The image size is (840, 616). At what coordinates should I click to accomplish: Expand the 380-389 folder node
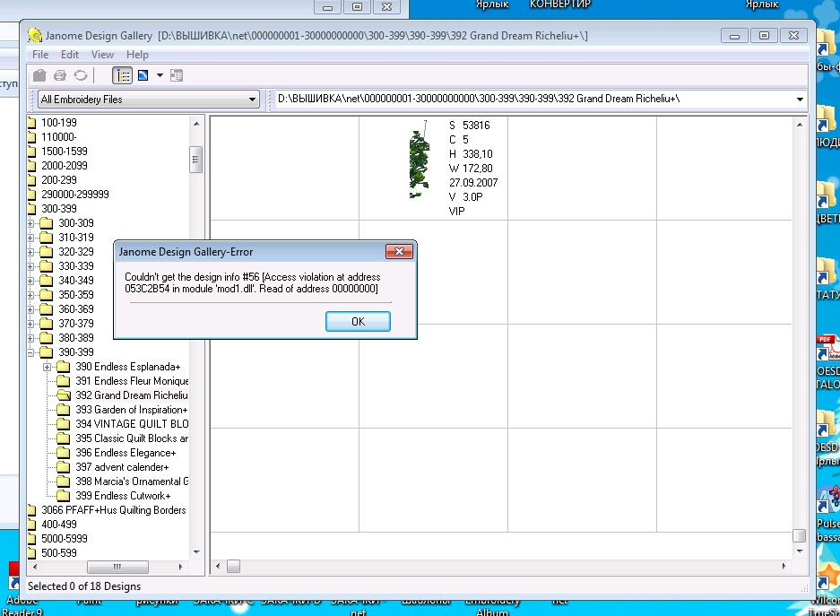30,338
